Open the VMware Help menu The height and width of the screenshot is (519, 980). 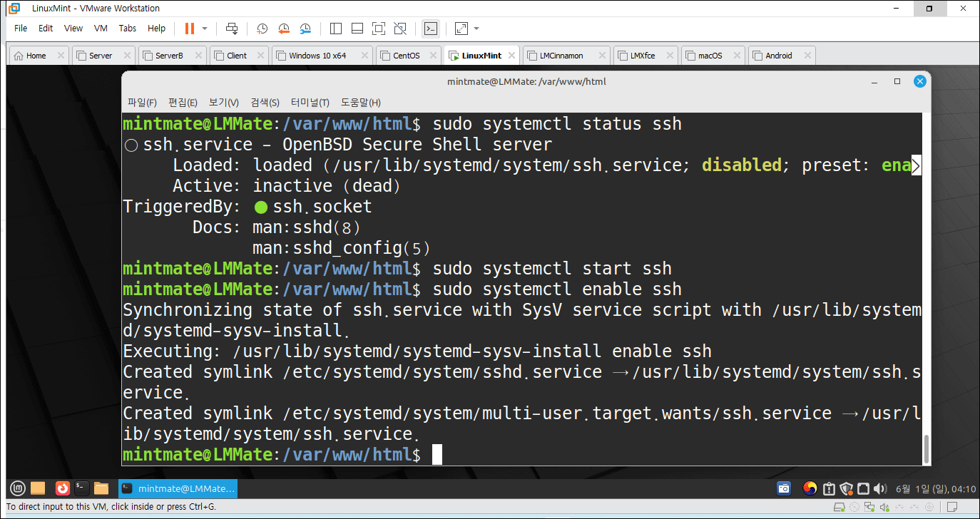(156, 29)
